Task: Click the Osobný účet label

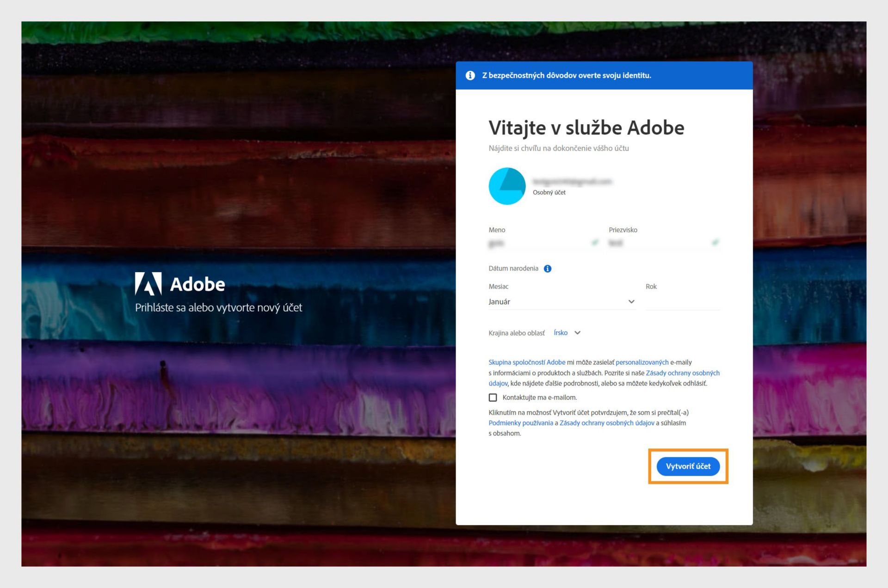Action: click(x=549, y=192)
